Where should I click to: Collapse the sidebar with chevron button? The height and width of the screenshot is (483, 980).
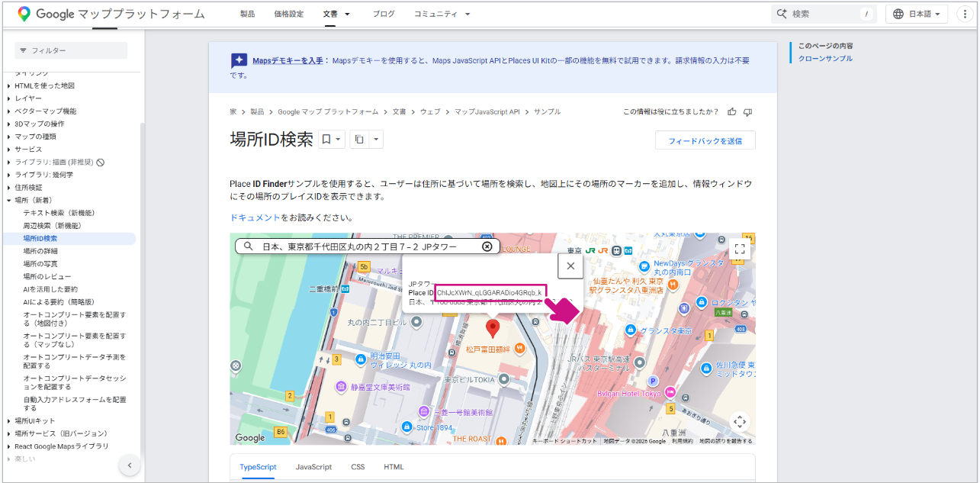tap(129, 465)
